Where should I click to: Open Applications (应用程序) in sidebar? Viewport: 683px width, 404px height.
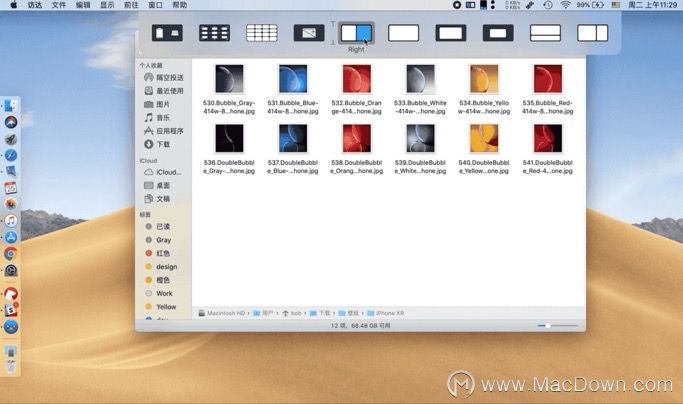[x=164, y=131]
